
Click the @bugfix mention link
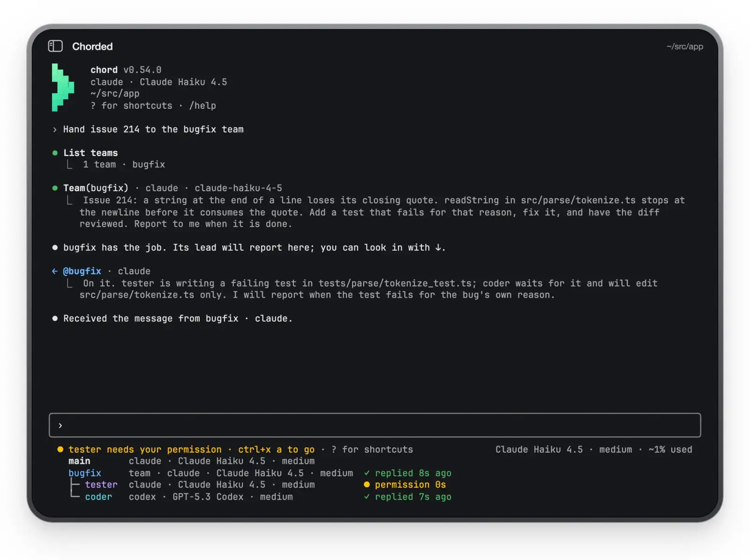tap(82, 271)
